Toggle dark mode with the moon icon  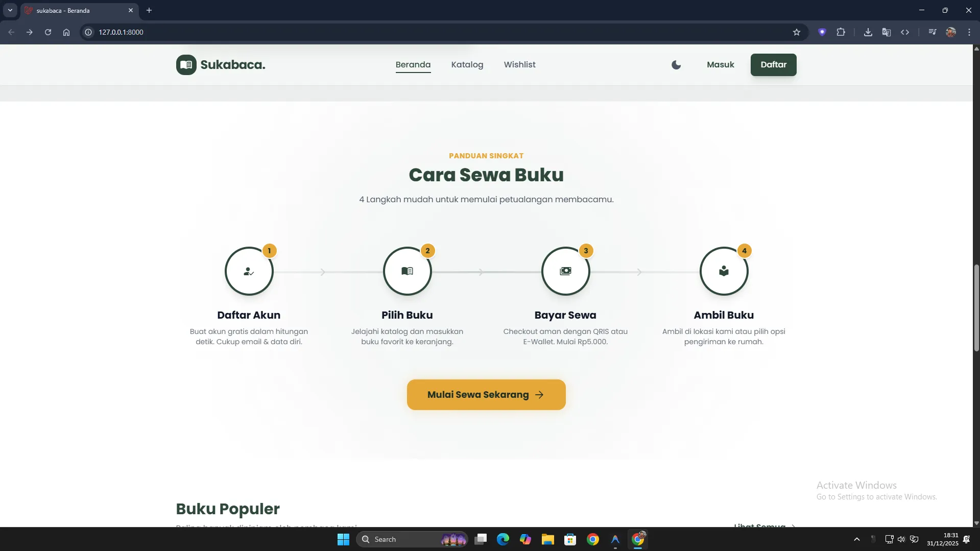[x=676, y=65]
